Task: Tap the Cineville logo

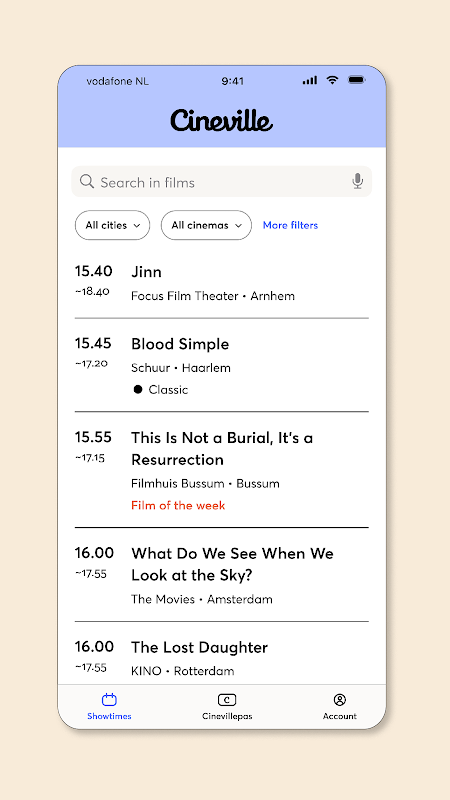Action: click(221, 120)
